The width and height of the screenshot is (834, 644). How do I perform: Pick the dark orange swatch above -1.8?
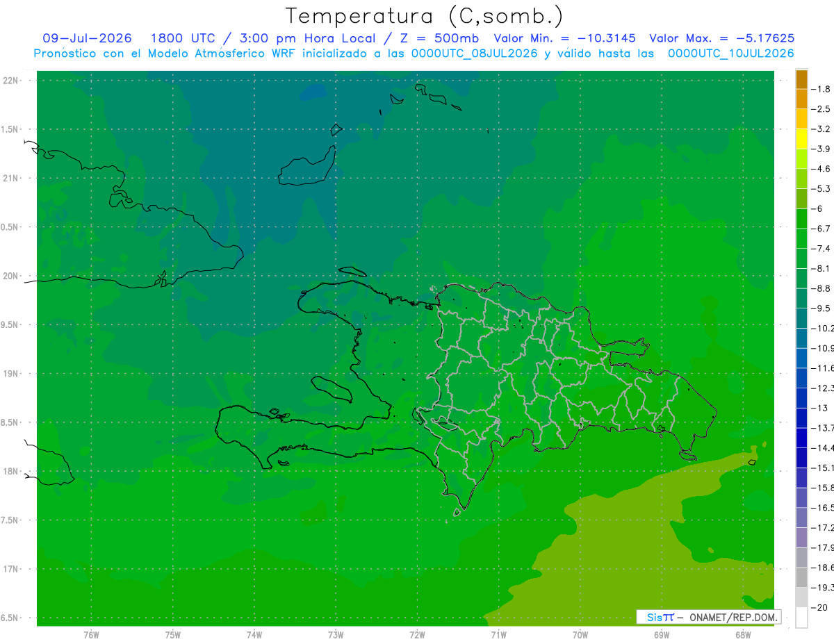801,79
